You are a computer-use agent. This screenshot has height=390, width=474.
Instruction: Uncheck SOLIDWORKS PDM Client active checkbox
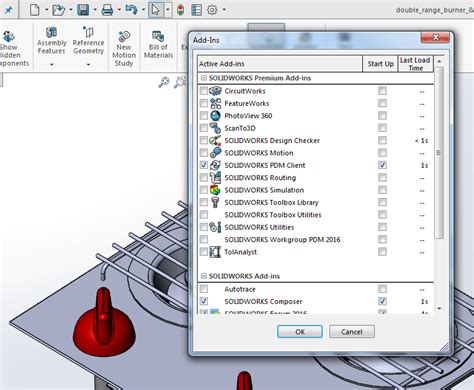(x=204, y=165)
